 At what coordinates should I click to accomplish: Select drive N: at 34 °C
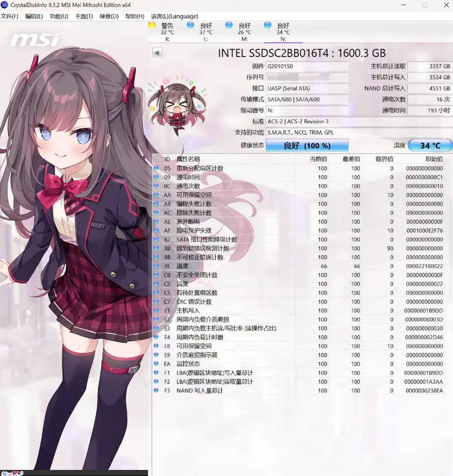click(x=283, y=32)
